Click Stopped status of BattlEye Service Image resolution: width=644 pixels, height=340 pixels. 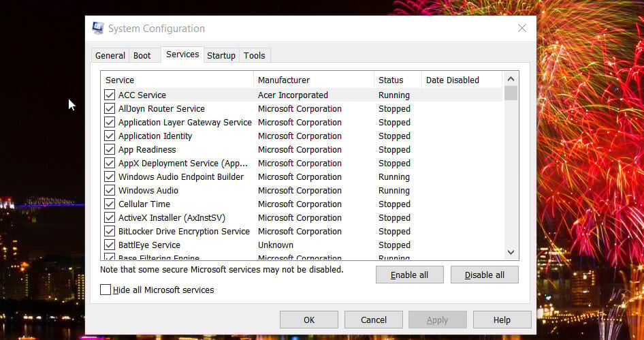point(394,245)
